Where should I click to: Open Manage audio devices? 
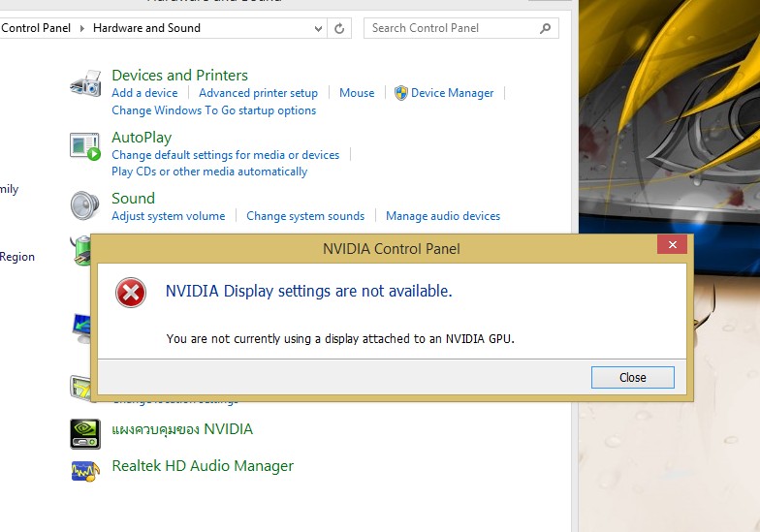[443, 216]
